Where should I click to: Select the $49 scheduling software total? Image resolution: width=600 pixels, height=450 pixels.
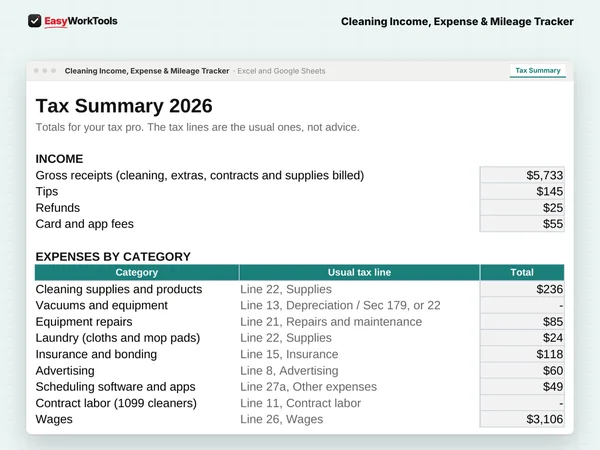[522, 387]
